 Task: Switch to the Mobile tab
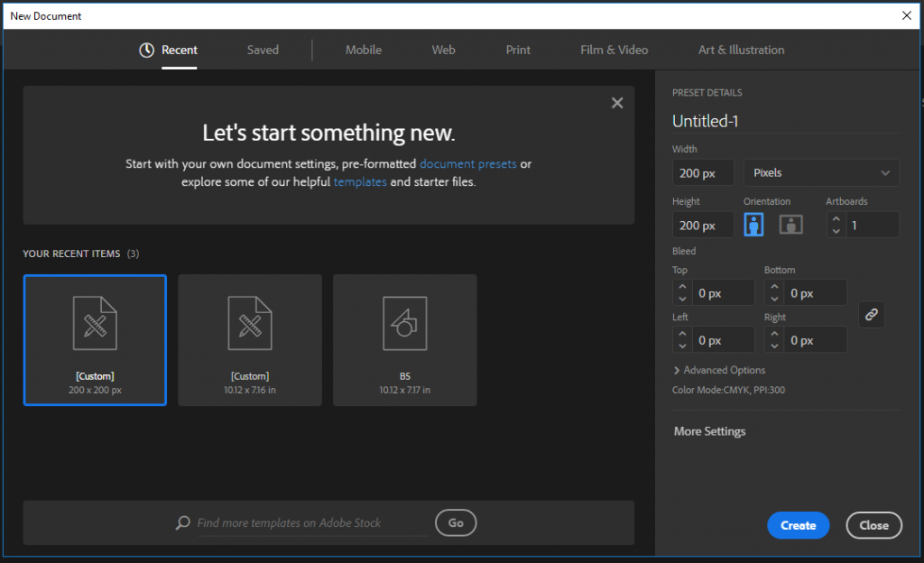point(363,51)
